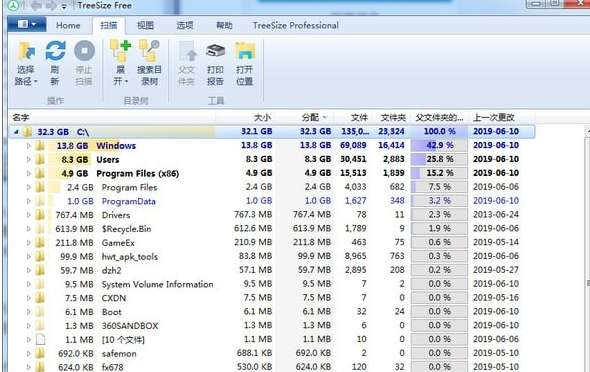
Task: Click the 1,789 file count of $Recycle.Bin
Action: [x=356, y=229]
